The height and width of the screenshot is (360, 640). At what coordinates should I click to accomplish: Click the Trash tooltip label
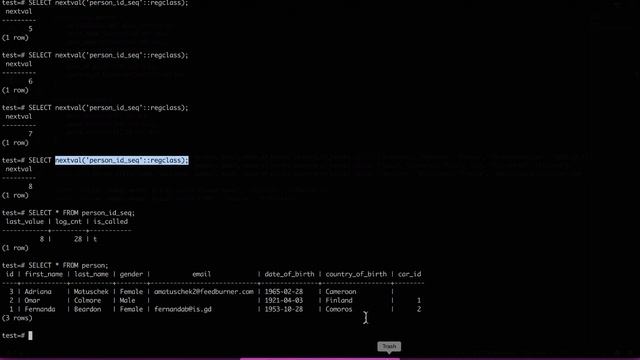pos(389,346)
